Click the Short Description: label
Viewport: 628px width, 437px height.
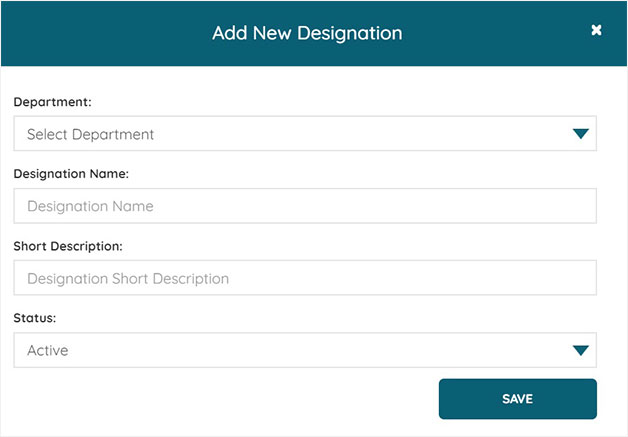68,246
